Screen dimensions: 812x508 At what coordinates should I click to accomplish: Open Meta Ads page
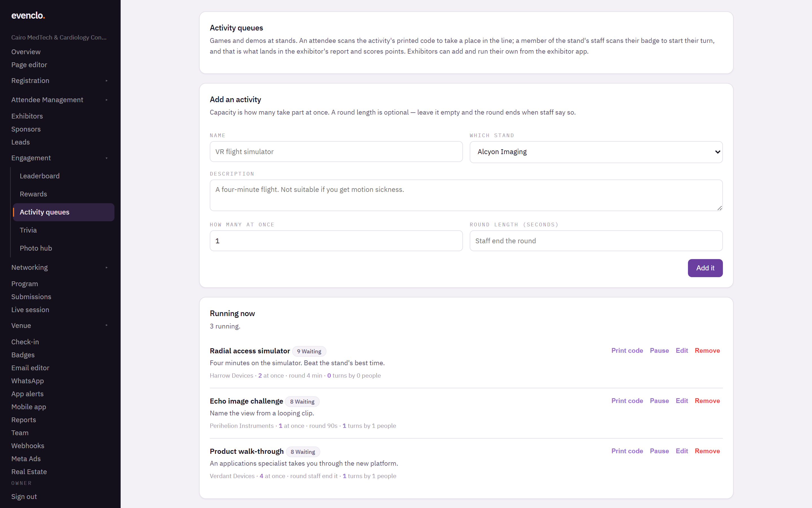click(x=26, y=459)
